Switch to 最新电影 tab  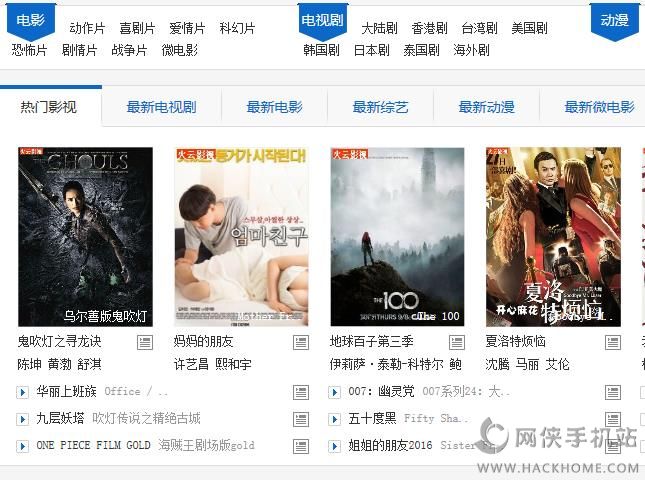(274, 107)
